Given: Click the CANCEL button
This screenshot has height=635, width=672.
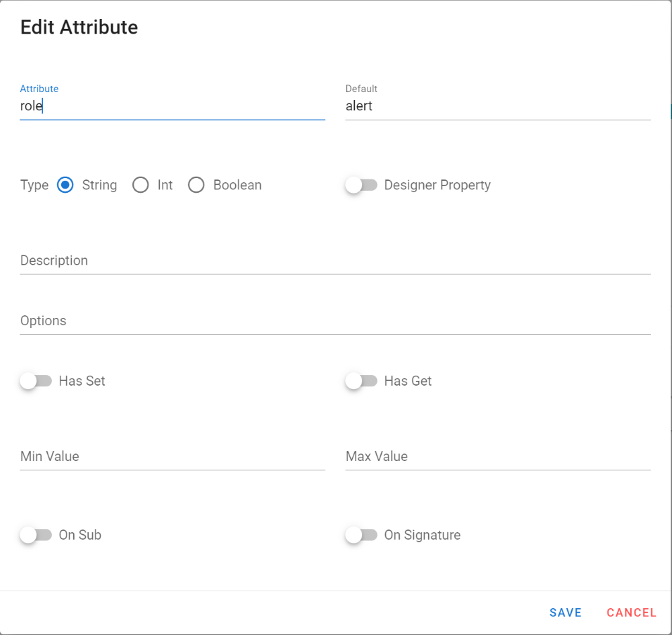Looking at the screenshot, I should click(x=631, y=612).
